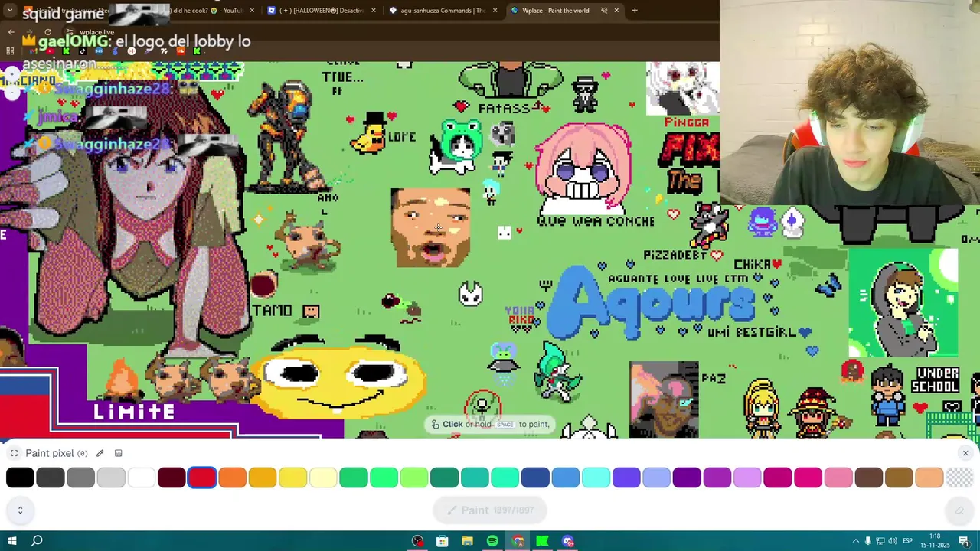The height and width of the screenshot is (551, 980).
Task: Choose the white color swatch
Action: point(141,478)
